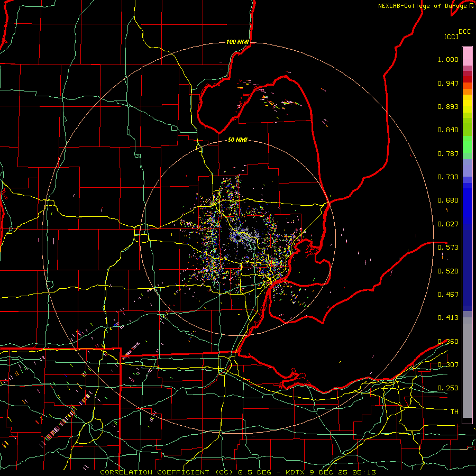Click the Correlation Coefficient product caption
The width and height of the screenshot is (476, 476).
click(x=238, y=472)
